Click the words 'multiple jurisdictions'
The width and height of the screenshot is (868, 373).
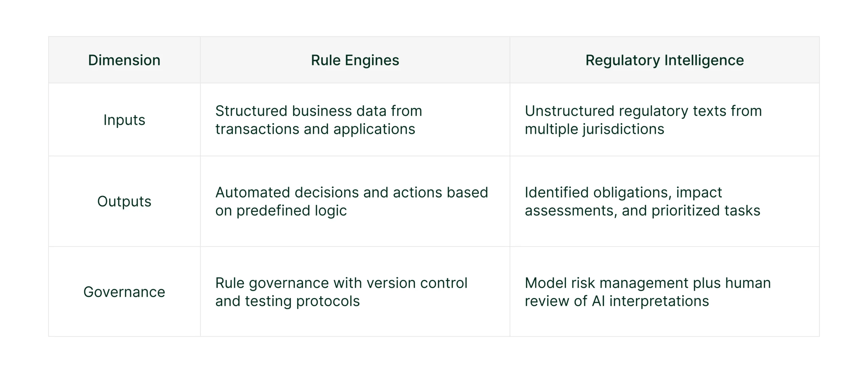click(594, 129)
